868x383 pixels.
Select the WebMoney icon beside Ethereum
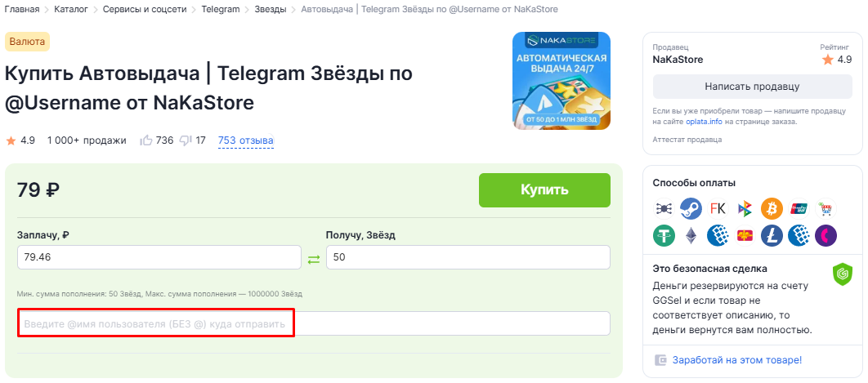coord(718,236)
